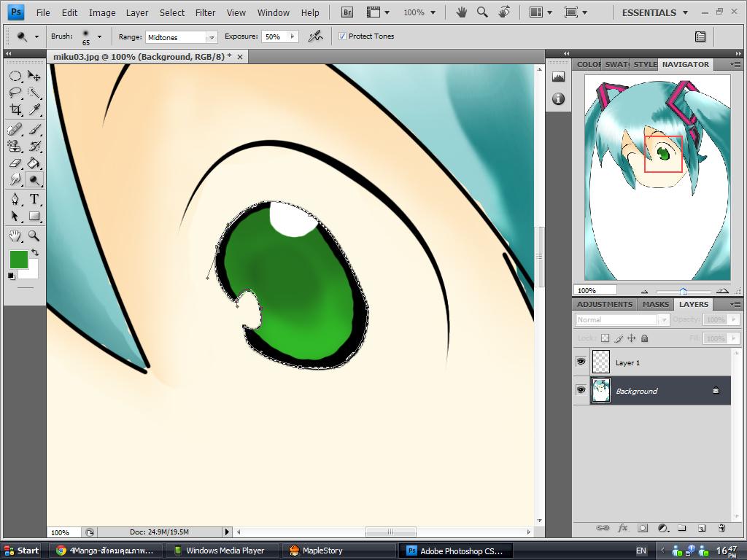
Task: Select the Smudge tool
Action: coord(15,179)
